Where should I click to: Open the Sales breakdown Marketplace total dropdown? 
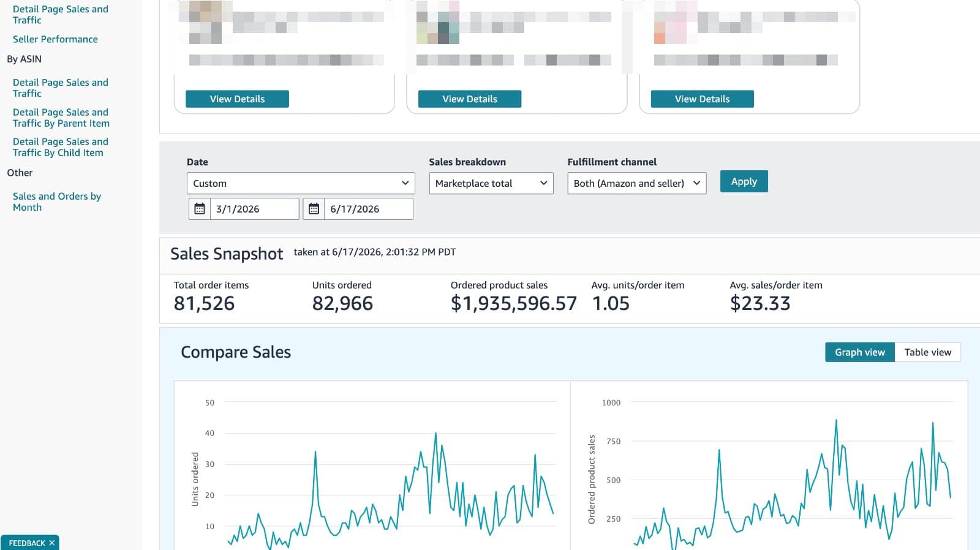click(x=491, y=183)
